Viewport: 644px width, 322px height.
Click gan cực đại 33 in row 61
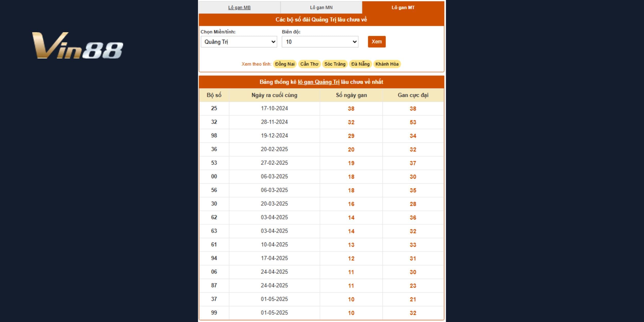point(413,245)
